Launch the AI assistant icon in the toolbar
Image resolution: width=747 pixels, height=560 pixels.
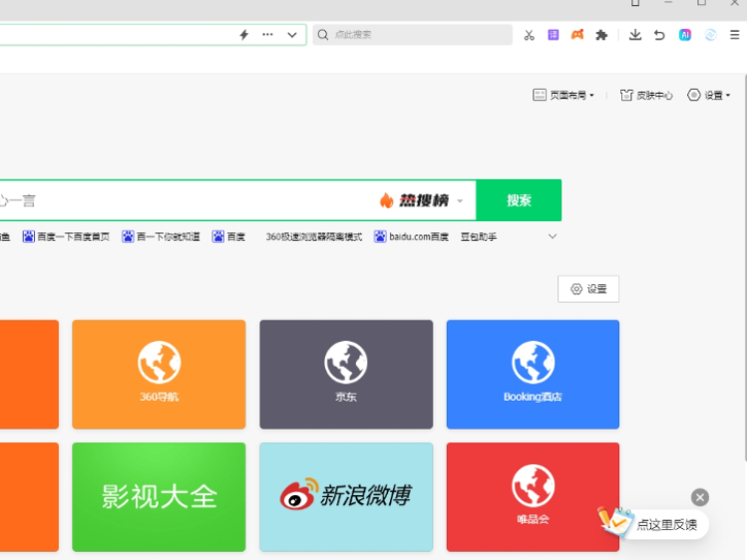click(685, 35)
